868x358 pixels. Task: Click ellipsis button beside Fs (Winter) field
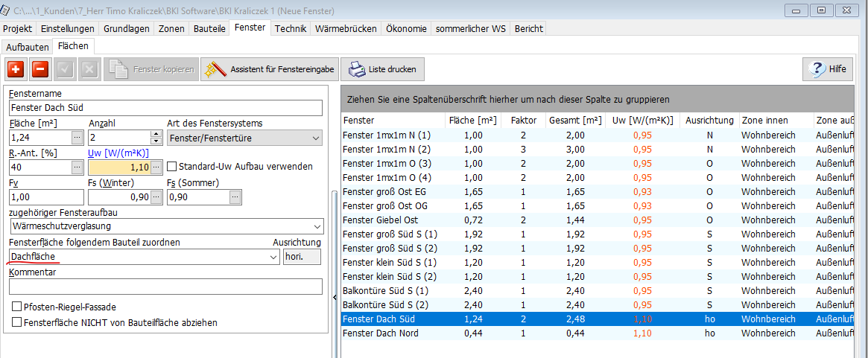tap(156, 197)
